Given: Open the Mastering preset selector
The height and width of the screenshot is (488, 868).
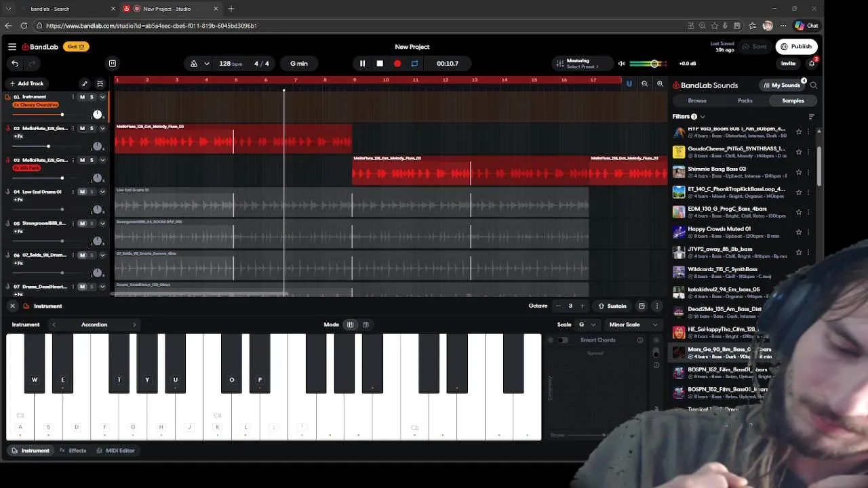Looking at the screenshot, I should point(582,64).
